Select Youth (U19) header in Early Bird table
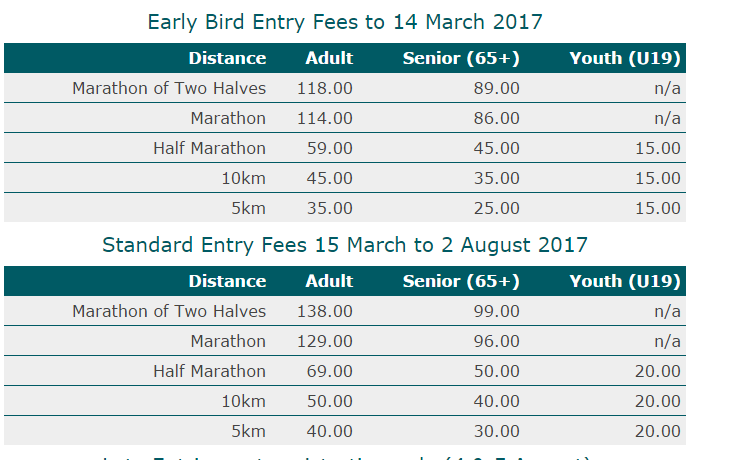 click(625, 58)
